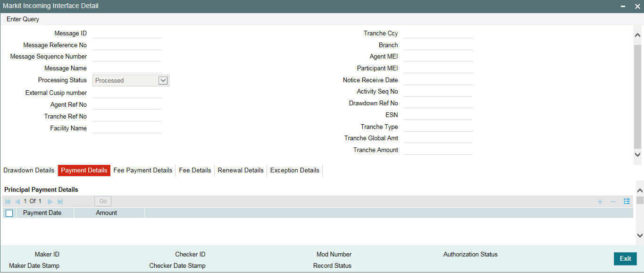
Task: Tick the Payment Date header checkbox
Action: point(9,213)
